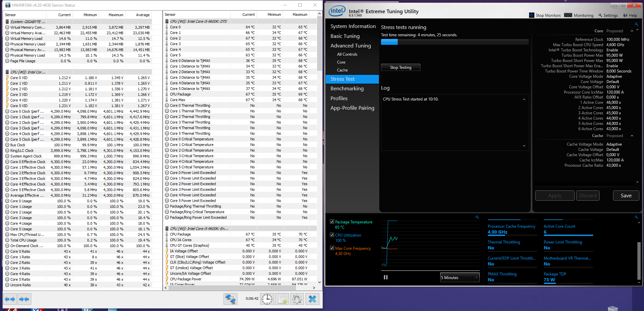Click the XTU monitor tiles vertical scrollbar thumb
The width and height of the screenshot is (644, 311).
(639, 260)
